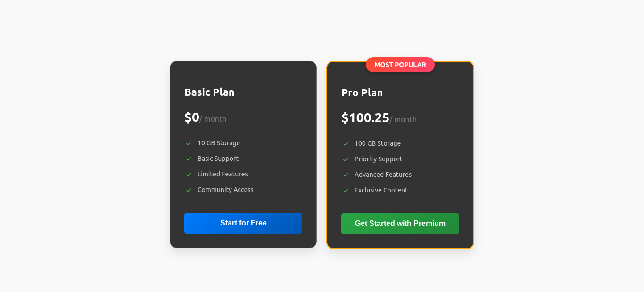Click the $0 price label

192,117
